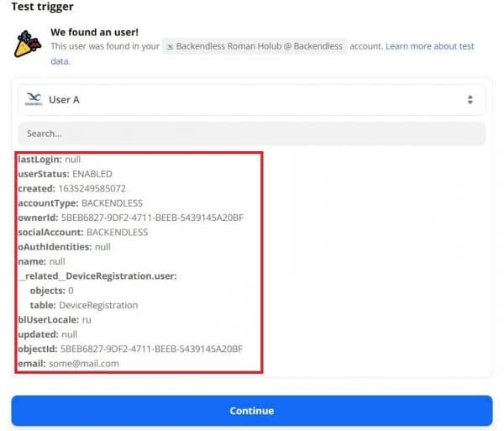Click the 'Test trigger' section title
Viewport: 504px width, 431px height.
[43, 7]
